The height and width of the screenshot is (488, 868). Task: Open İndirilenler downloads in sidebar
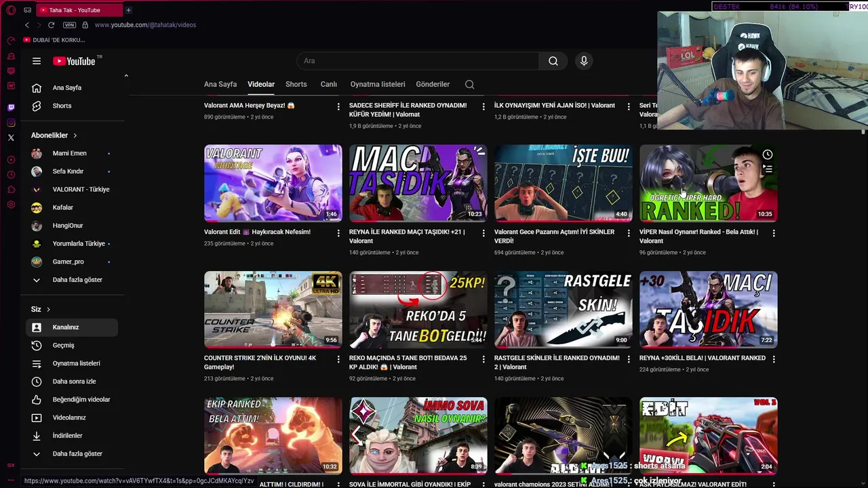pyautogui.click(x=72, y=436)
